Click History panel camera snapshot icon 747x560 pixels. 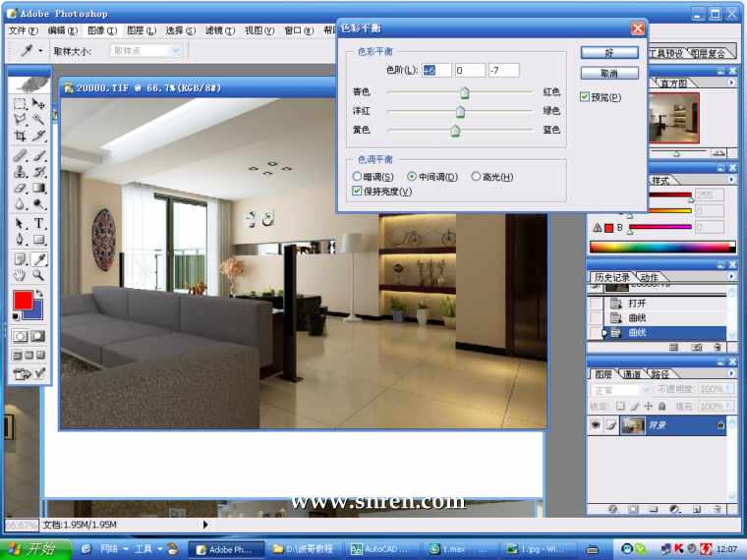697,348
